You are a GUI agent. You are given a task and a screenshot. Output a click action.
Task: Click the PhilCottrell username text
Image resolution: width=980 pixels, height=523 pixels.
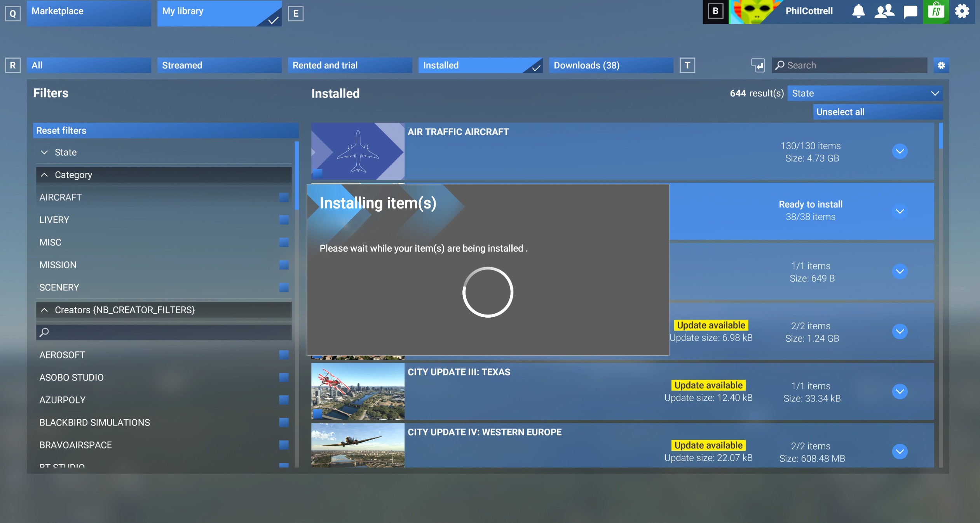point(809,11)
